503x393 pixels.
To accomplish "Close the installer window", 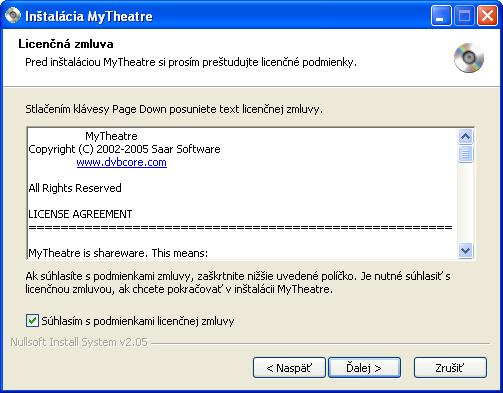I will click(x=487, y=16).
